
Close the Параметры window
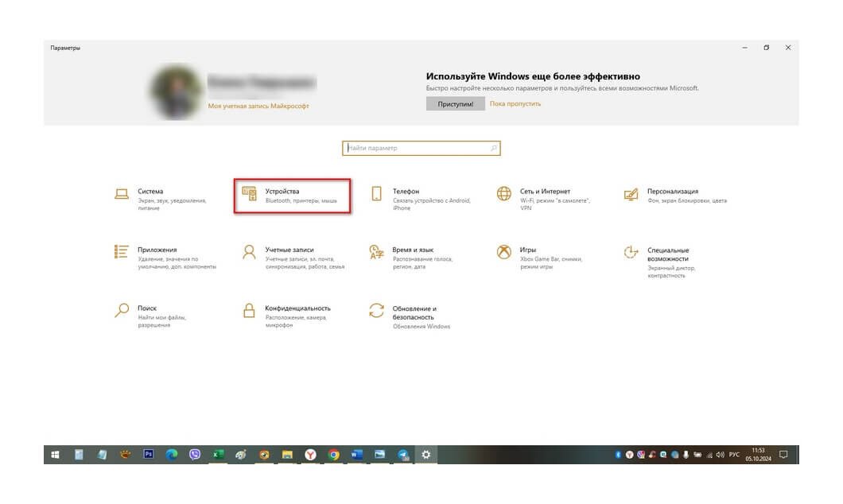tap(788, 47)
